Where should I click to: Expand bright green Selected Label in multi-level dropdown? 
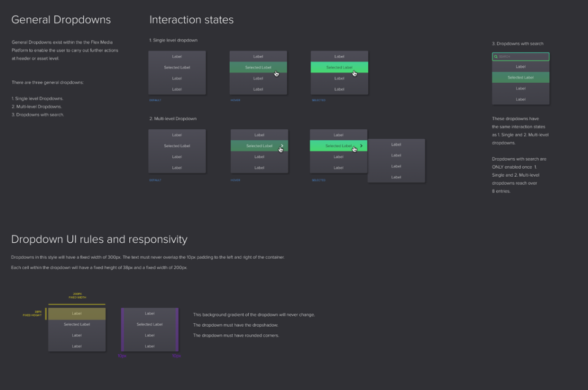pos(338,146)
